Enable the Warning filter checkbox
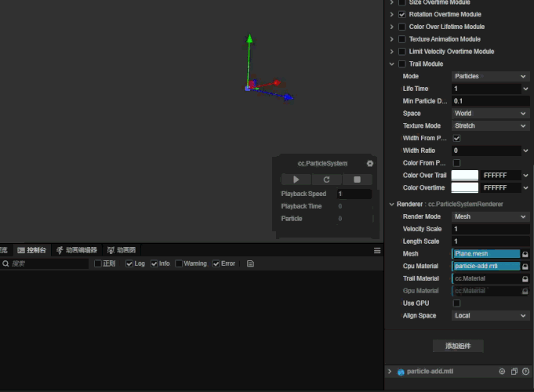This screenshot has height=392, width=534. click(x=179, y=263)
